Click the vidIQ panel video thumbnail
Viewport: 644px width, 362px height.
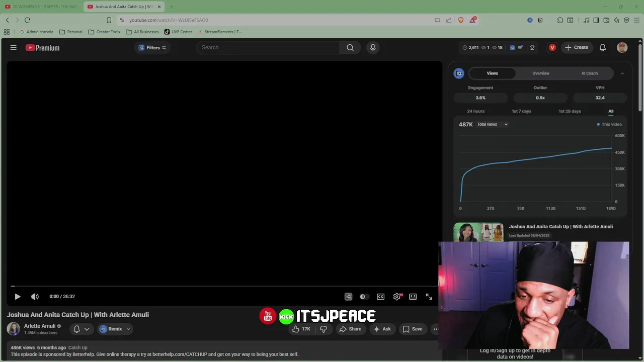(478, 232)
